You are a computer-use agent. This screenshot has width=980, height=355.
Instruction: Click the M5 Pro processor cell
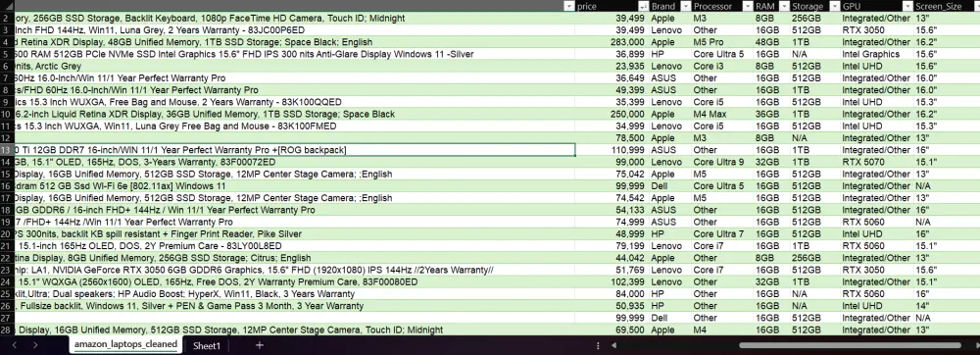click(x=722, y=42)
